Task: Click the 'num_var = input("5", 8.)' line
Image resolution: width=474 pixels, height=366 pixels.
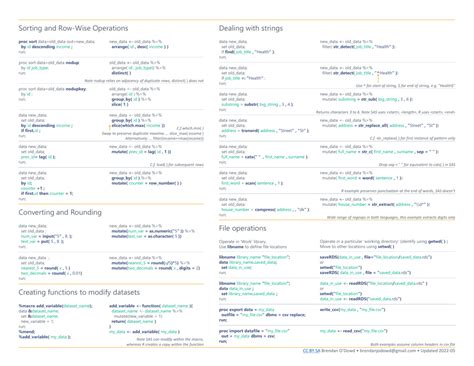Action: [x=46, y=236]
